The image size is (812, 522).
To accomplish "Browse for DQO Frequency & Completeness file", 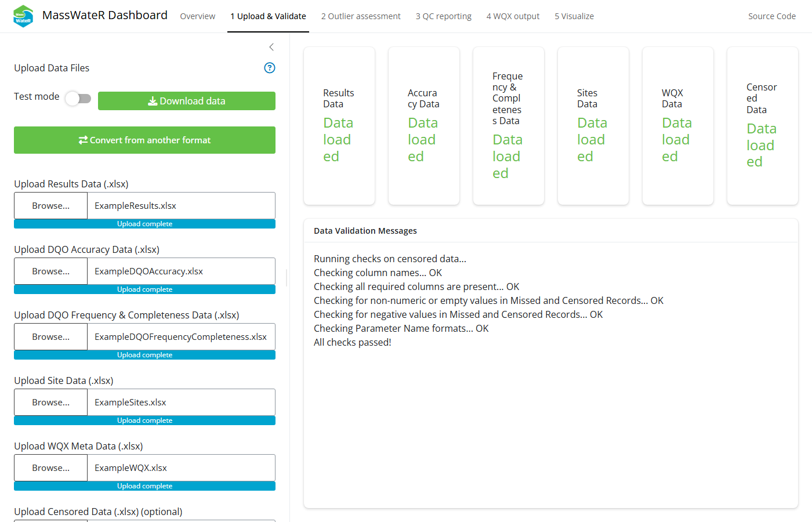I will pyautogui.click(x=50, y=337).
